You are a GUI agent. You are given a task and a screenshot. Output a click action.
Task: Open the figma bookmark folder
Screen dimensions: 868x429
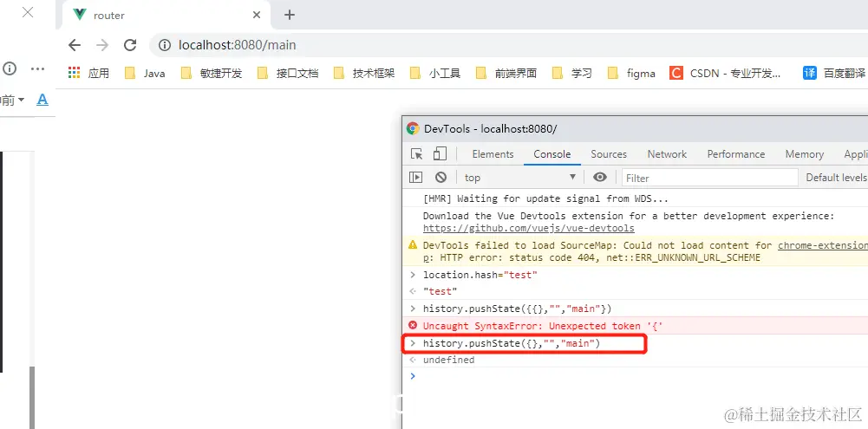pos(631,73)
